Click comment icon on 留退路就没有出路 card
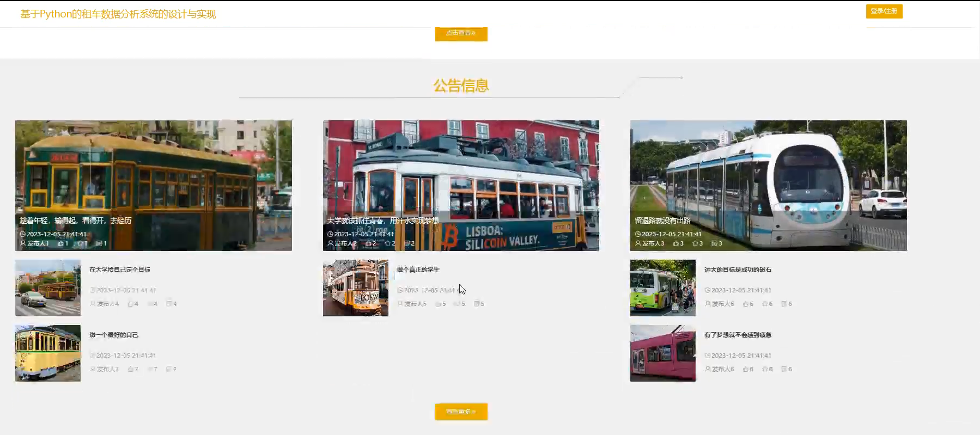 714,243
